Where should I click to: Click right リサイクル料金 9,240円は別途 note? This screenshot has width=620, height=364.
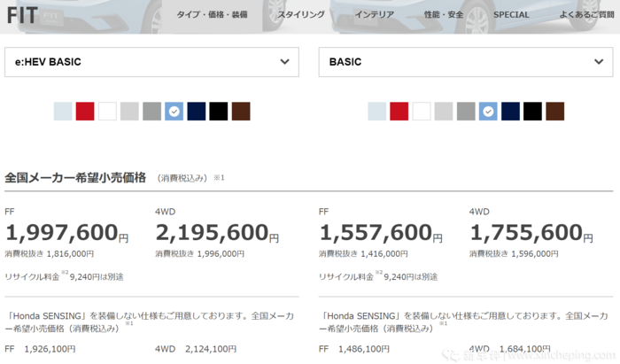point(378,275)
